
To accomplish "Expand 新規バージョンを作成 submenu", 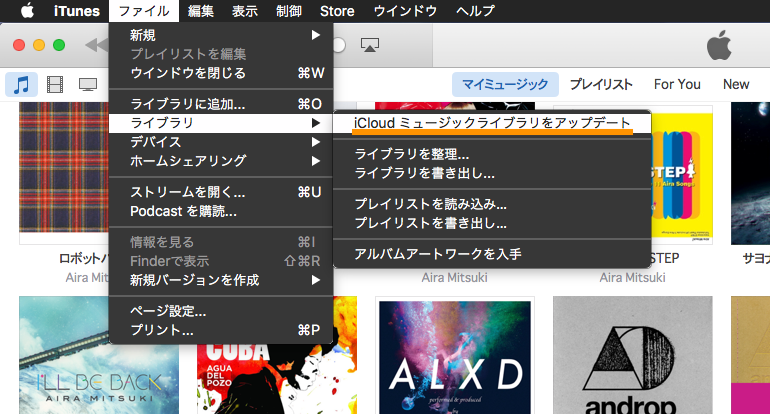I will [x=221, y=280].
